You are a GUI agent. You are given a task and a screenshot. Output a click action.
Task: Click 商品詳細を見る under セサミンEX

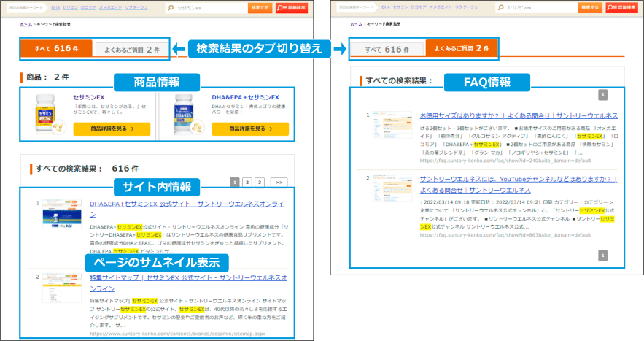click(112, 129)
